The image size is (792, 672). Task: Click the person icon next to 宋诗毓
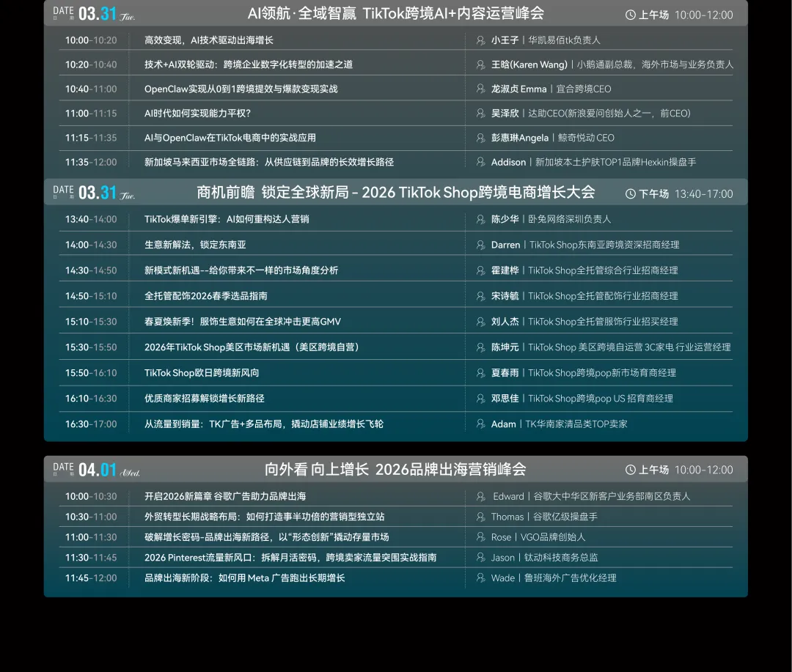[481, 296]
